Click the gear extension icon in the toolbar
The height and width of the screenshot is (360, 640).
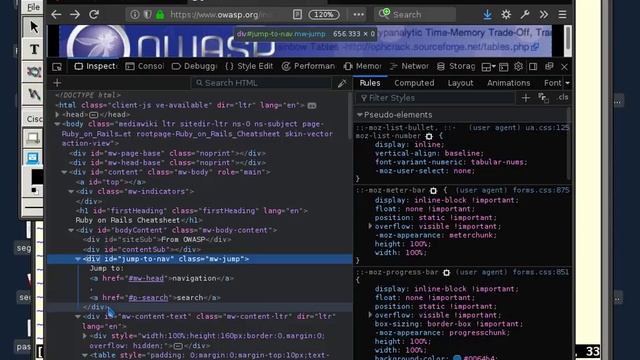[506, 15]
